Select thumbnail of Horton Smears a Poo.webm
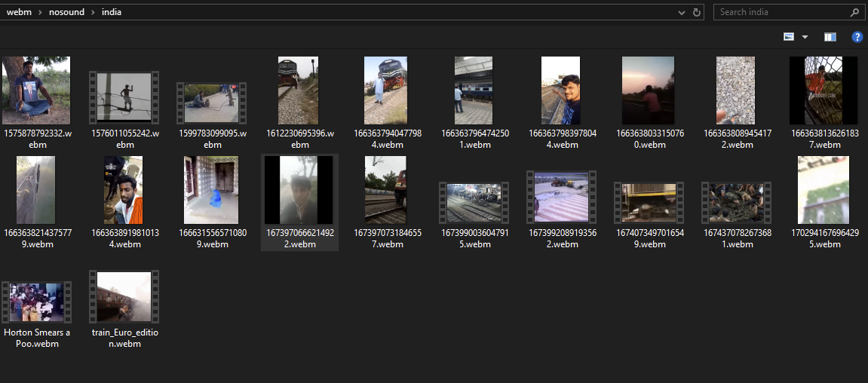This screenshot has height=383, width=868. coord(36,302)
